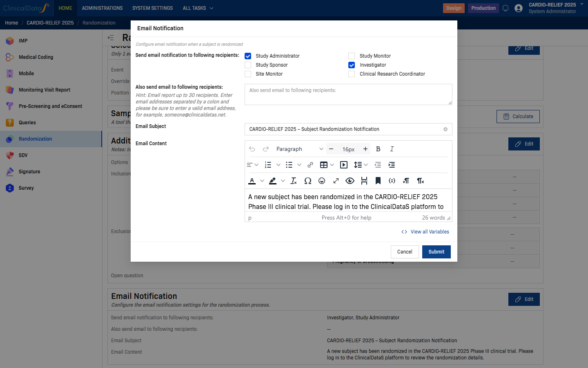Expand bullet list style options
Image resolution: width=588 pixels, height=368 pixels.
pos(299,165)
